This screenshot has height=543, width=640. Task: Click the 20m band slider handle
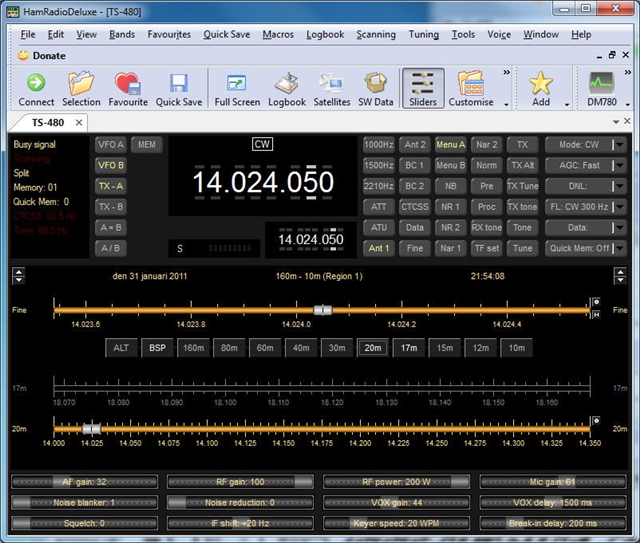pyautogui.click(x=91, y=429)
